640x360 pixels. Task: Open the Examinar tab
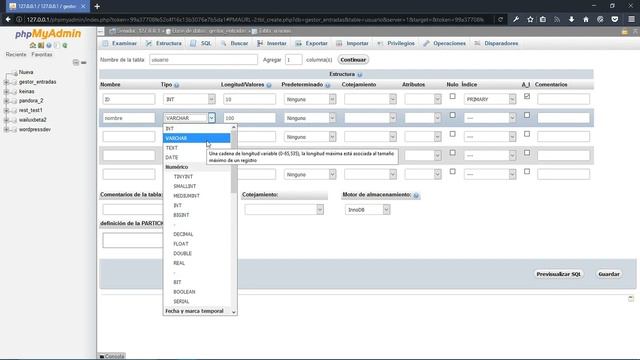pos(120,43)
